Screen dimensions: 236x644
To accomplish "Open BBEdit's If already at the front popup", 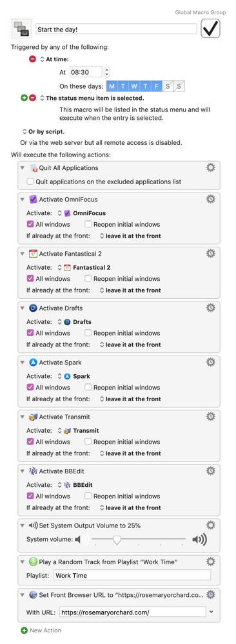I will (130, 507).
